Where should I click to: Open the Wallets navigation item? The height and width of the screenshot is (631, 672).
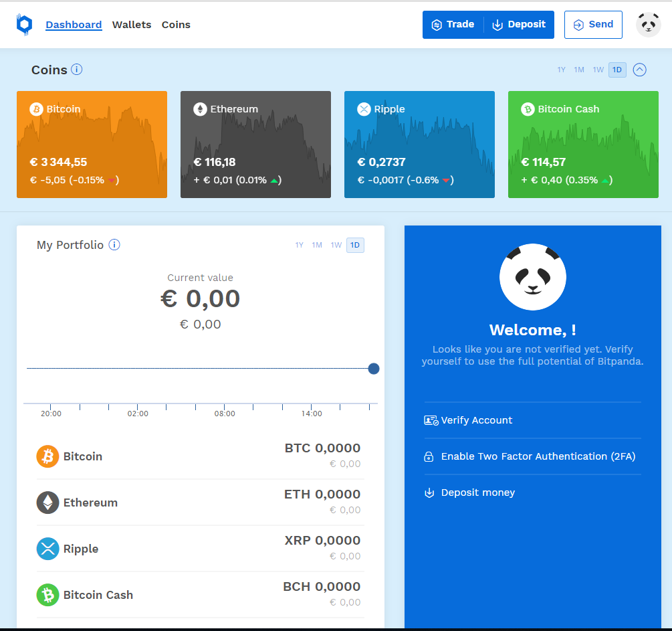click(132, 24)
